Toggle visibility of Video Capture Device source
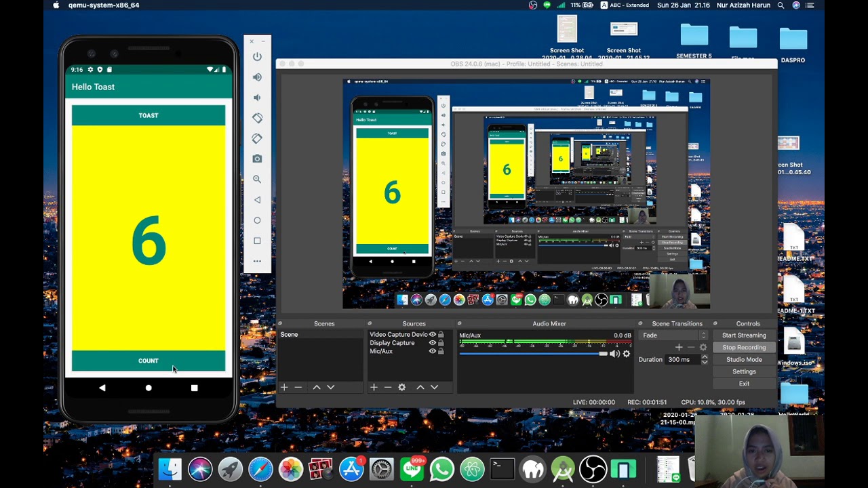This screenshot has width=868, height=488. click(432, 335)
